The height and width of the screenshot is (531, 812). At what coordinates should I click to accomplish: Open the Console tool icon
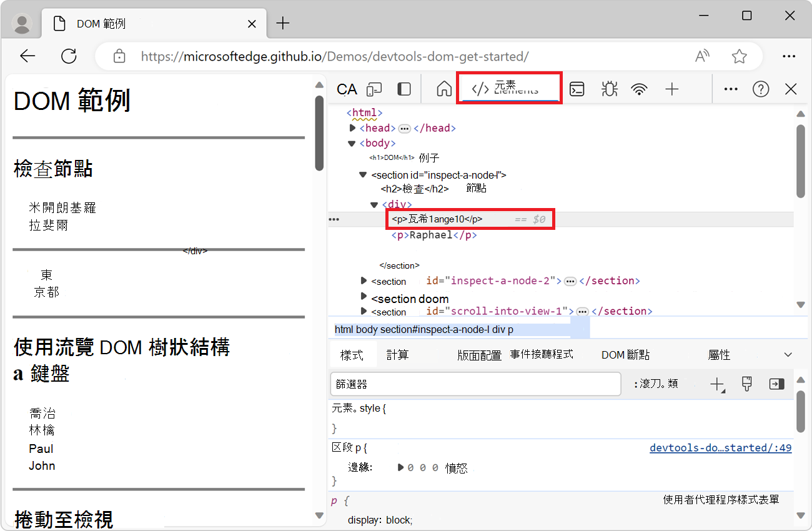[x=578, y=89]
